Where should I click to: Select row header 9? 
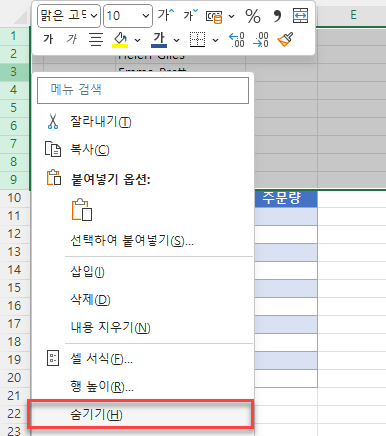point(14,180)
